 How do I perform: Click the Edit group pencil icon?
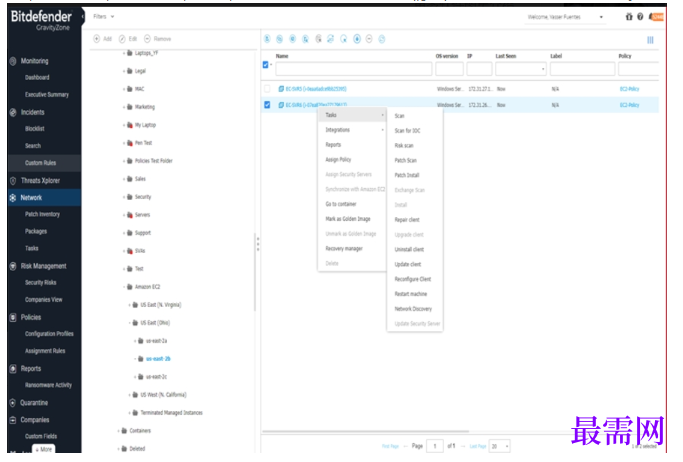click(x=122, y=39)
